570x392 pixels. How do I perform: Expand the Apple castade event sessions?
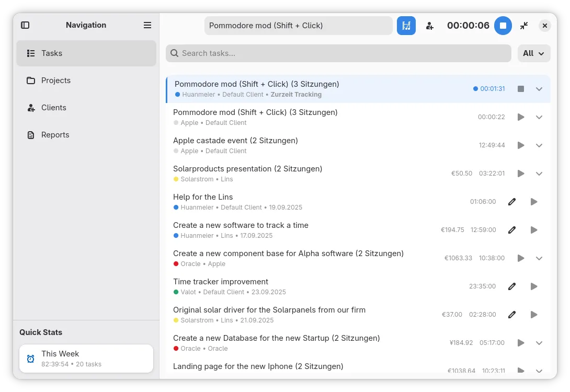point(539,145)
